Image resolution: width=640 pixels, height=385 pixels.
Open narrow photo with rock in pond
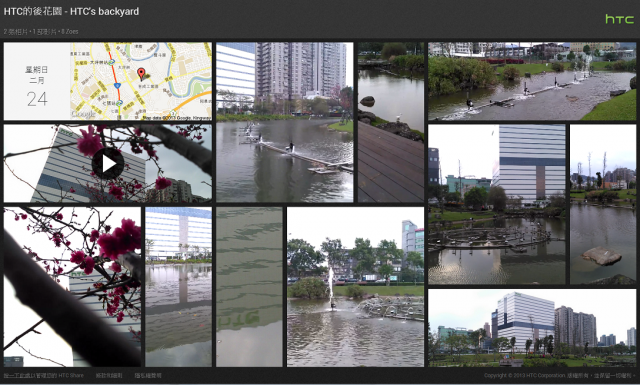coord(603,204)
